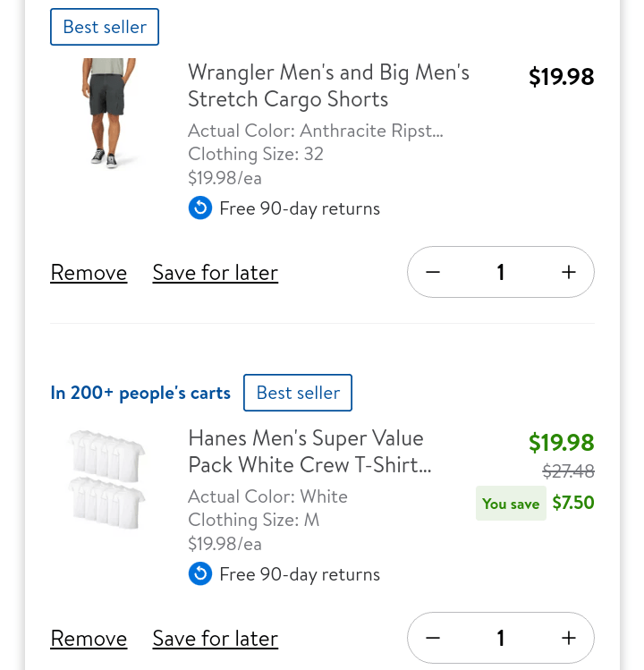Decrease Wrangler shorts quantity with minus icon
644x670 pixels.
click(433, 272)
